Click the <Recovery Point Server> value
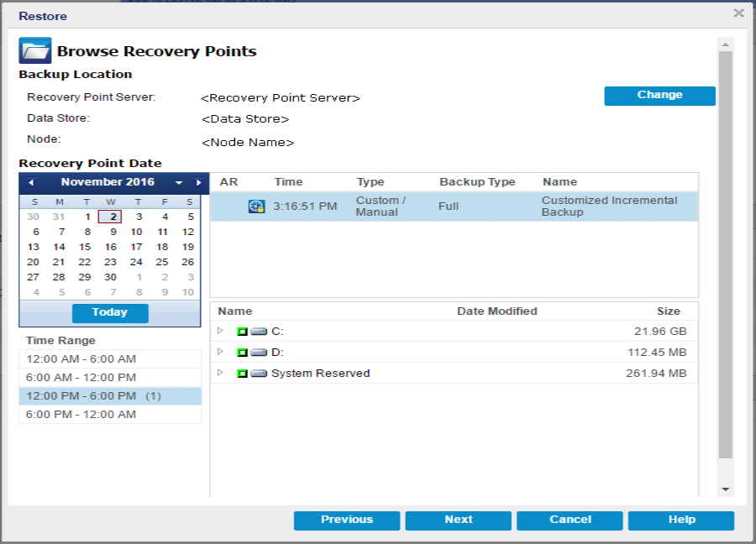 (280, 98)
